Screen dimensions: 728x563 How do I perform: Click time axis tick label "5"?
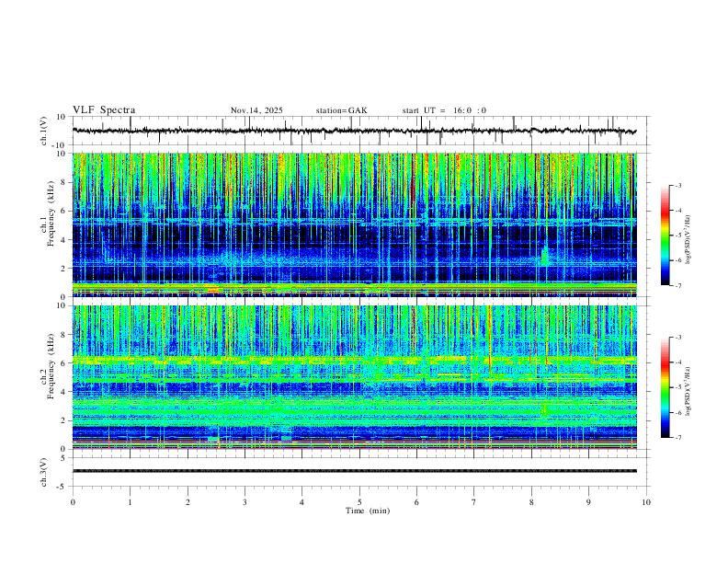tap(359, 502)
